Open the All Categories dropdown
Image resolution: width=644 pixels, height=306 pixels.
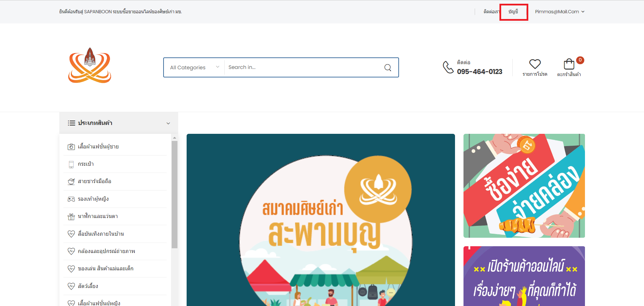[194, 68]
